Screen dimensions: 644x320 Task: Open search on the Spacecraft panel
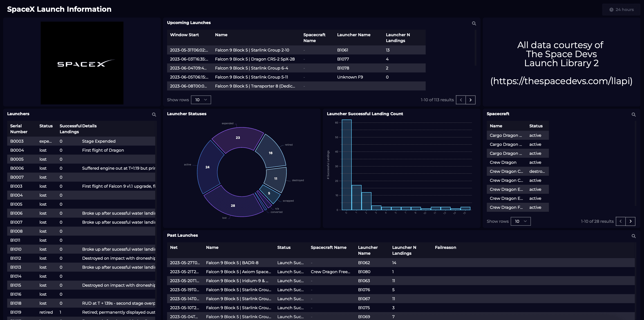coord(634,114)
